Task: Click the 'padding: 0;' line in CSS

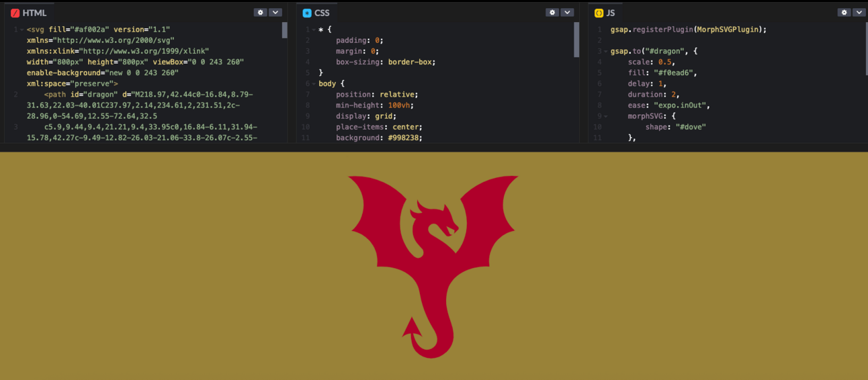Action: pos(359,40)
